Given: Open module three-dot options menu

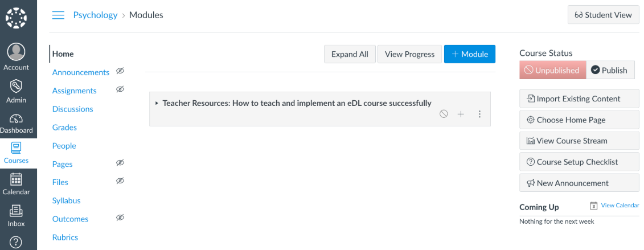Looking at the screenshot, I should pos(479,114).
